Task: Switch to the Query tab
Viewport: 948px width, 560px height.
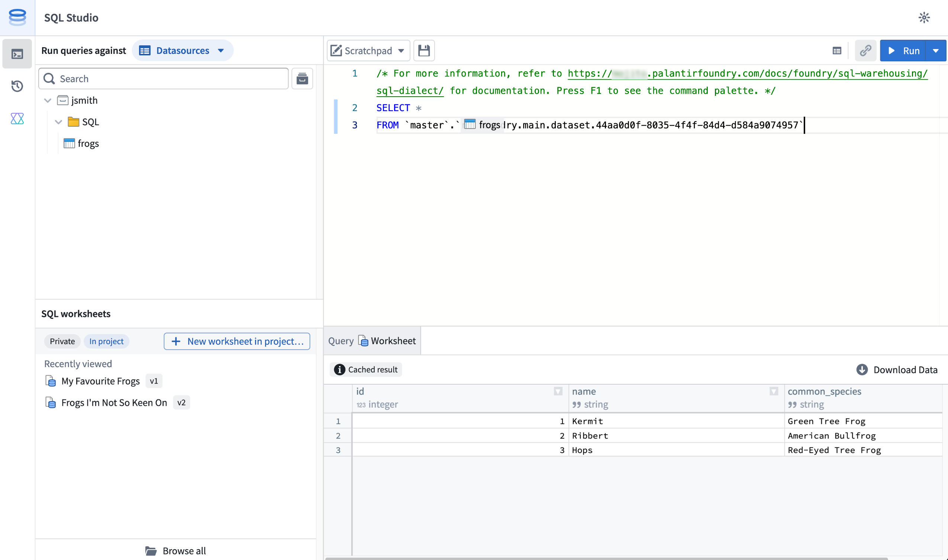Action: pyautogui.click(x=341, y=341)
